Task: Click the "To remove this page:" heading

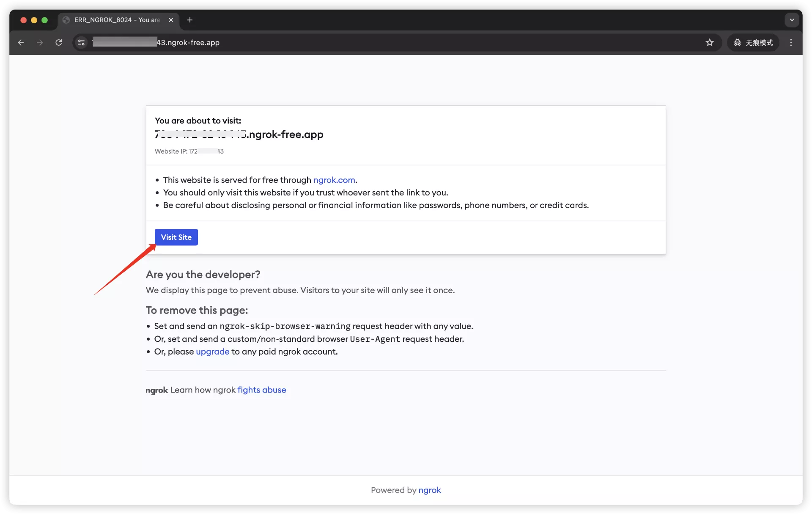Action: pos(197,310)
